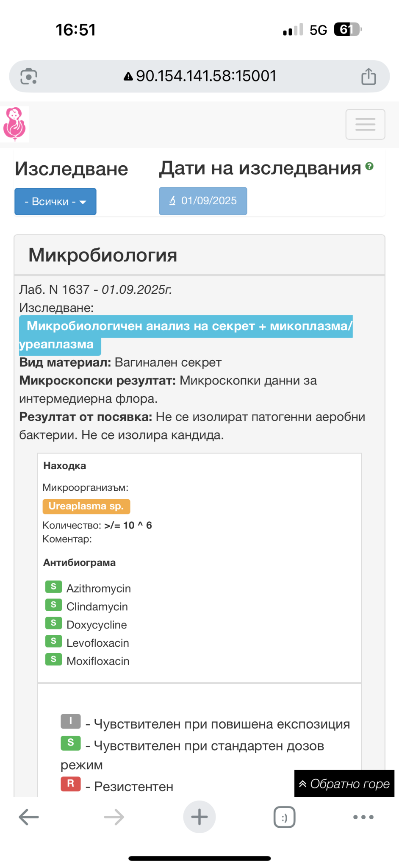The height and width of the screenshot is (868, 399).
Task: Open the browser tabs switcher
Action: click(284, 817)
